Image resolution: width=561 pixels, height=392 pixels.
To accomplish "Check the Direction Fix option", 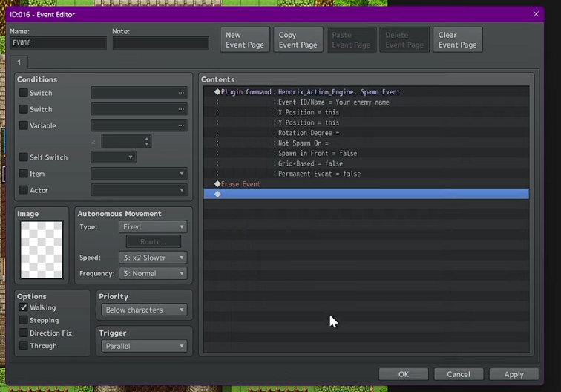I will tap(24, 333).
